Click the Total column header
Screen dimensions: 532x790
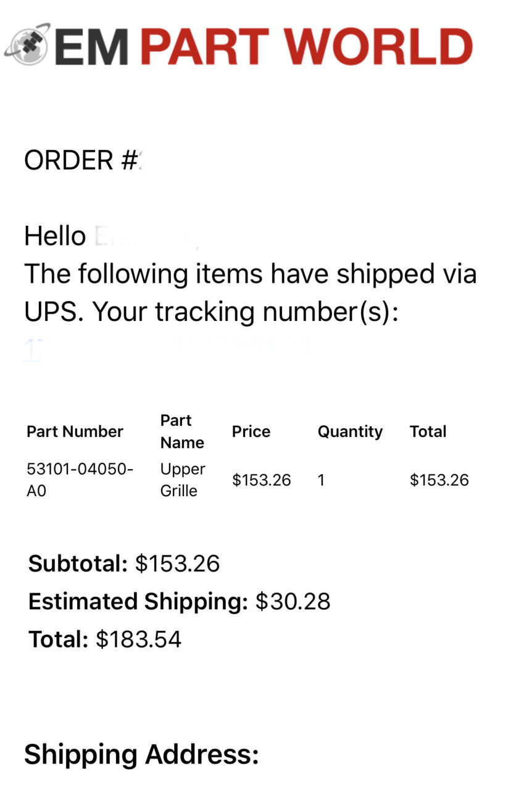(x=428, y=431)
